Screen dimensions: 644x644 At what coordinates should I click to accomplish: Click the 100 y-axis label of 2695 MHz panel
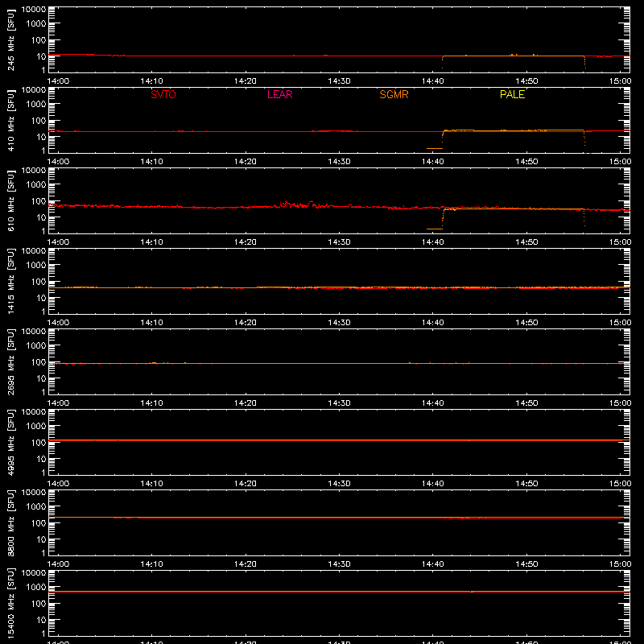pyautogui.click(x=39, y=362)
